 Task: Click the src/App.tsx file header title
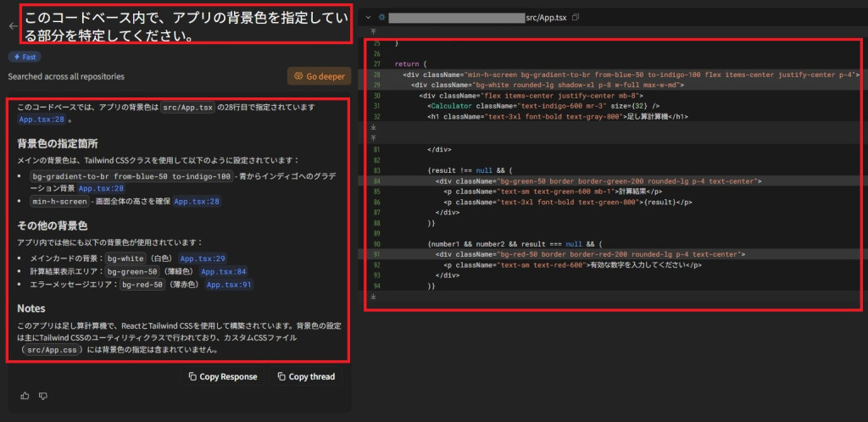[x=547, y=17]
